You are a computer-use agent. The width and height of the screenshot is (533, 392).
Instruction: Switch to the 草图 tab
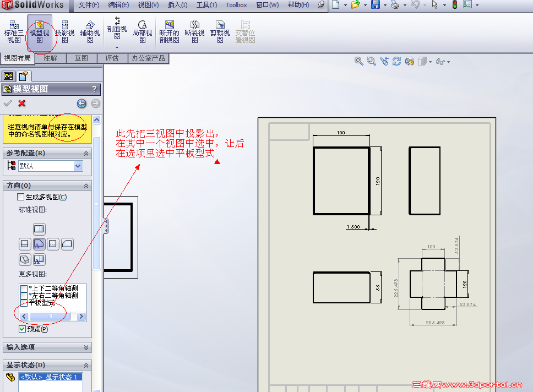pyautogui.click(x=81, y=58)
